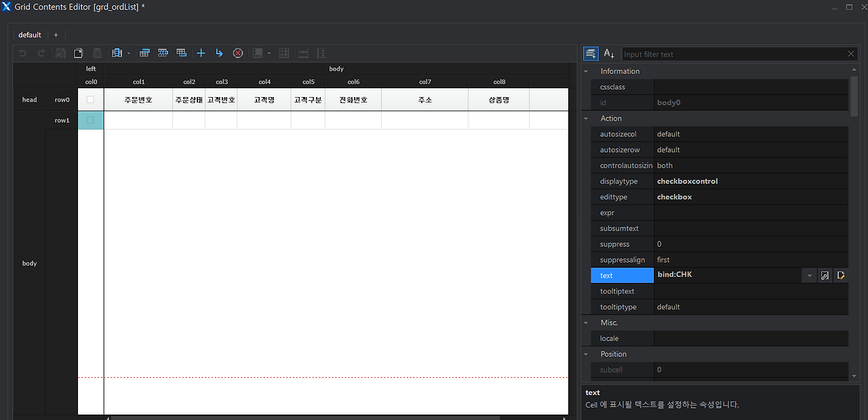Click the plus button to add a tab

[56, 35]
